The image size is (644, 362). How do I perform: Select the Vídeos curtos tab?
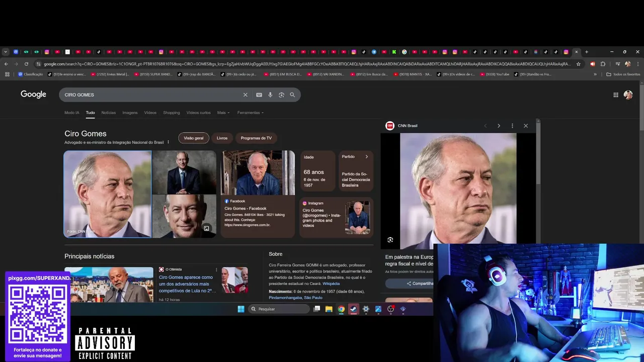pyautogui.click(x=198, y=113)
